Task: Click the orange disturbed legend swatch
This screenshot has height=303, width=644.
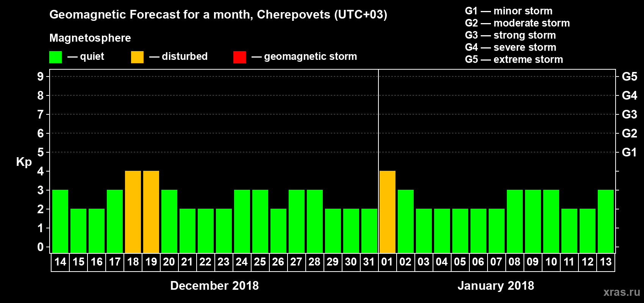Action: [137, 57]
